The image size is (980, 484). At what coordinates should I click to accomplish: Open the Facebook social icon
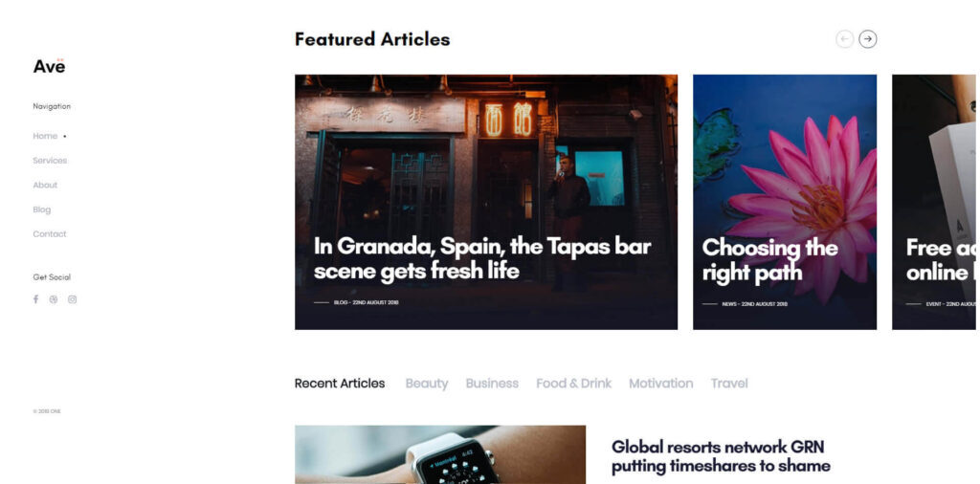coord(35,299)
